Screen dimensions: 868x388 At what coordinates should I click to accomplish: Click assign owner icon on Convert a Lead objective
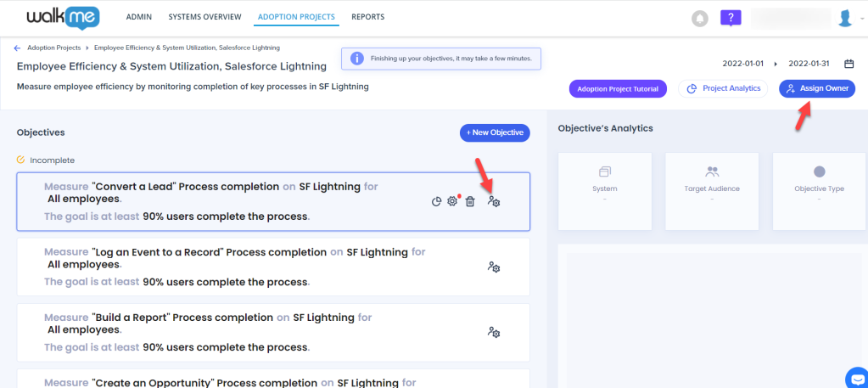coord(493,201)
